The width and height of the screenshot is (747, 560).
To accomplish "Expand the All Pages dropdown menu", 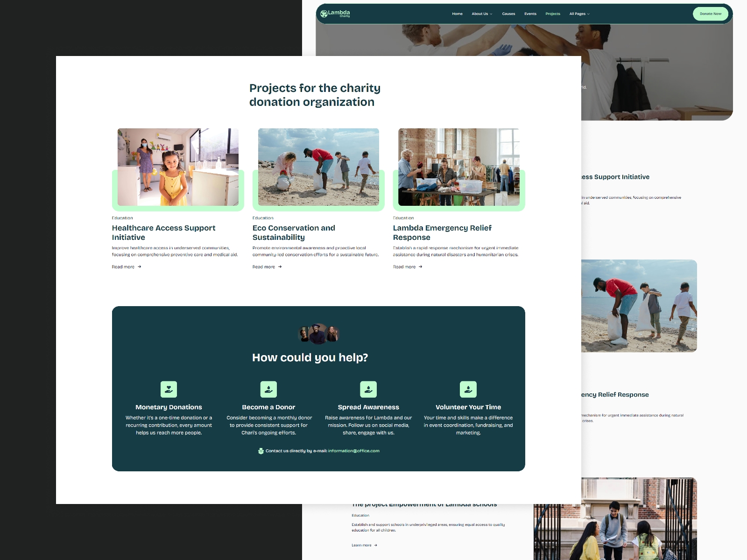I will click(x=579, y=14).
